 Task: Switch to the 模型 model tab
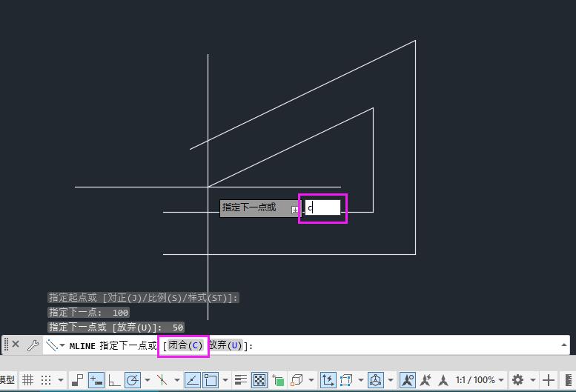[x=7, y=380]
